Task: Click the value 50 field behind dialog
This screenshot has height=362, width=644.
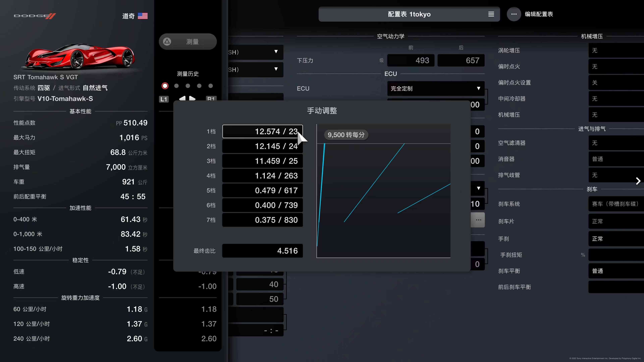Action: [260, 299]
